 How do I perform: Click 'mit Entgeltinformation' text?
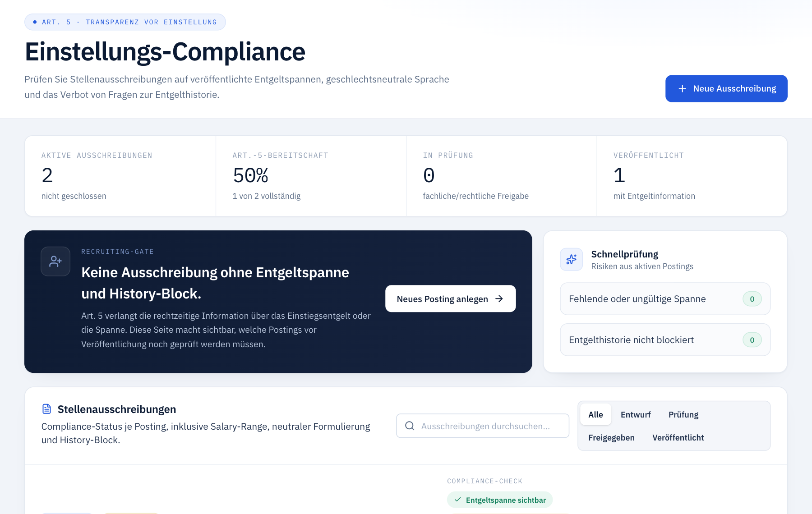tap(654, 196)
